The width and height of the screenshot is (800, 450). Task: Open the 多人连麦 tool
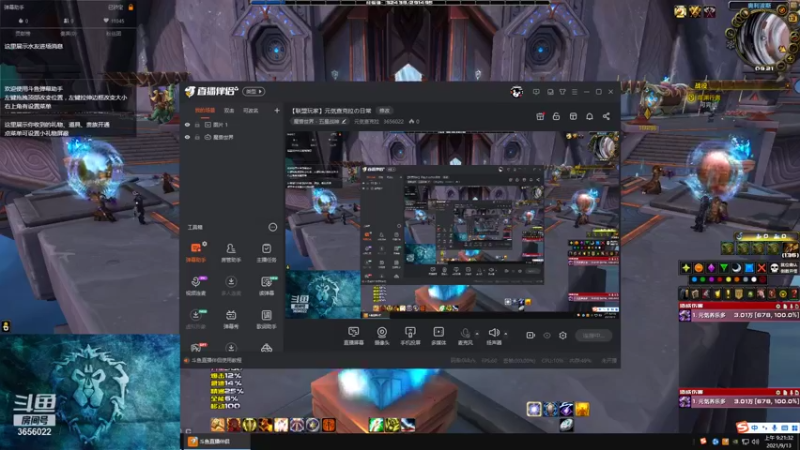click(231, 285)
